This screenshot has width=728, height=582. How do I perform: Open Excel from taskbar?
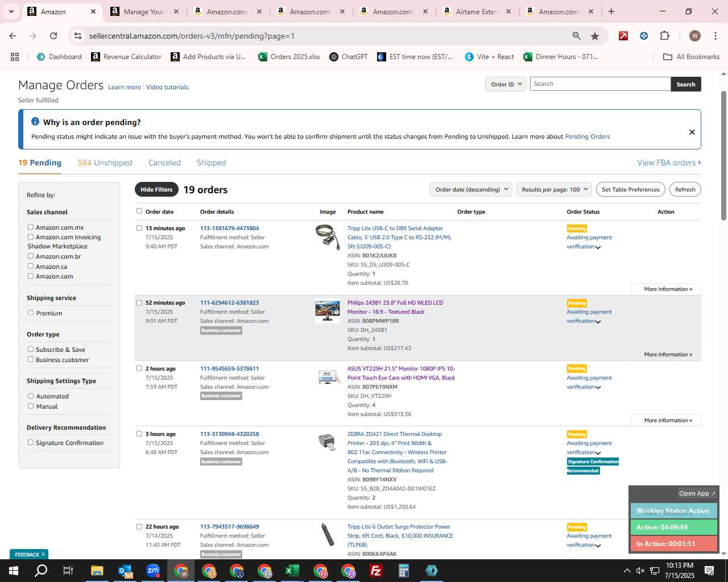click(292, 571)
